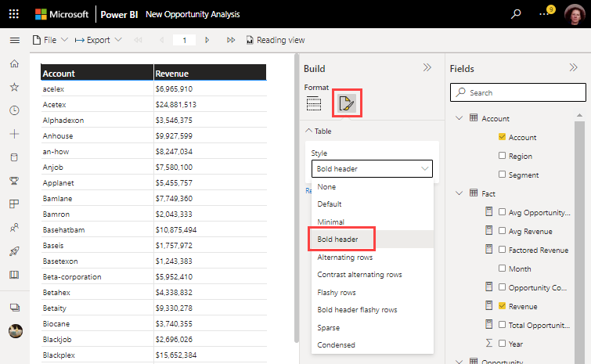Go to the first page arrow
591x364 pixels.
point(138,40)
